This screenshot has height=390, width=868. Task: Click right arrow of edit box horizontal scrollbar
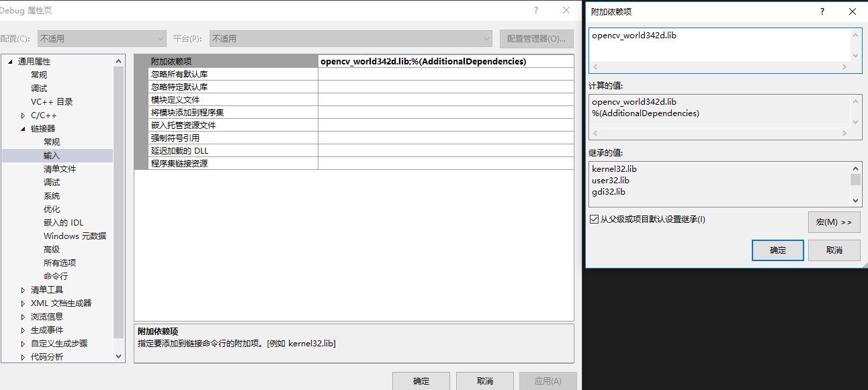pos(844,67)
